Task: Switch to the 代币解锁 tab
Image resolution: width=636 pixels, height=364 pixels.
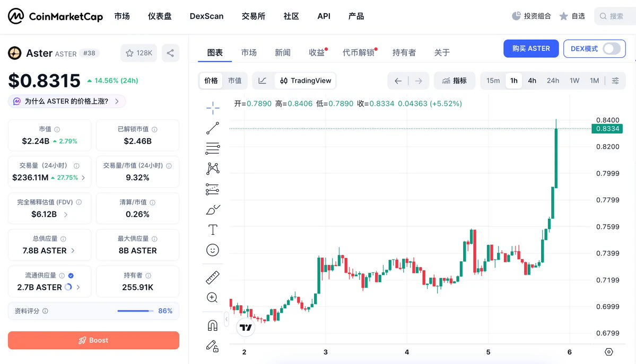Action: [359, 52]
